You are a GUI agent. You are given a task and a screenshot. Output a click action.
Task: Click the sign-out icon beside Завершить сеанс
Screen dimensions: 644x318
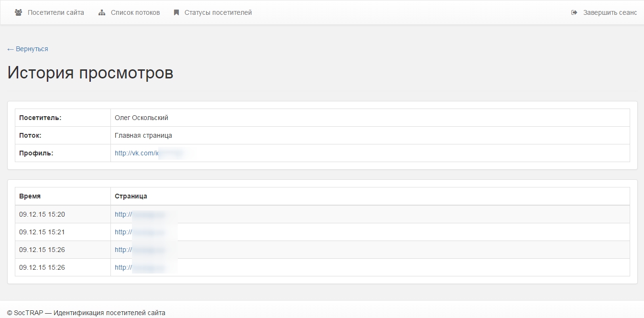[x=574, y=12]
